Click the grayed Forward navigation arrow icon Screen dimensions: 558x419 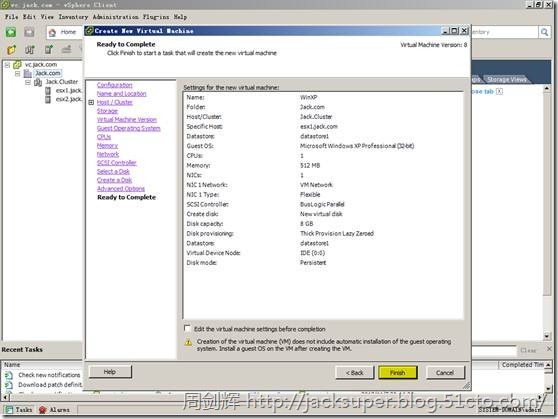[x=30, y=32]
